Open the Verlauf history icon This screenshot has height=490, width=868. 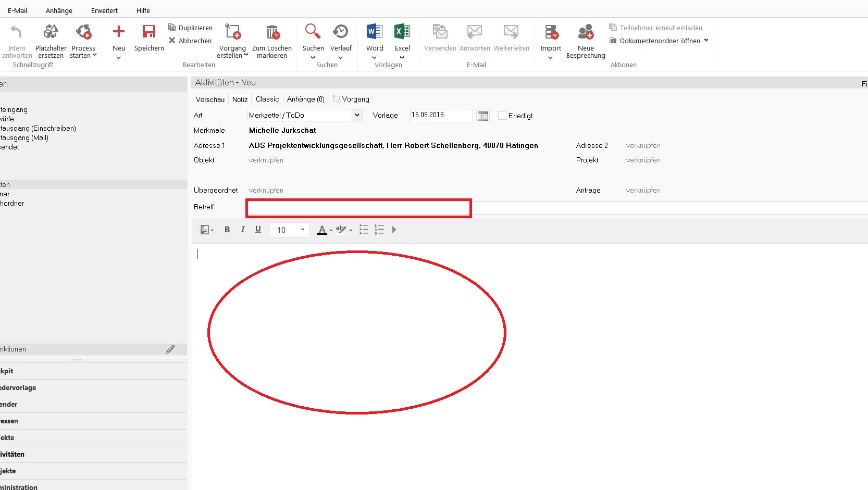[341, 32]
